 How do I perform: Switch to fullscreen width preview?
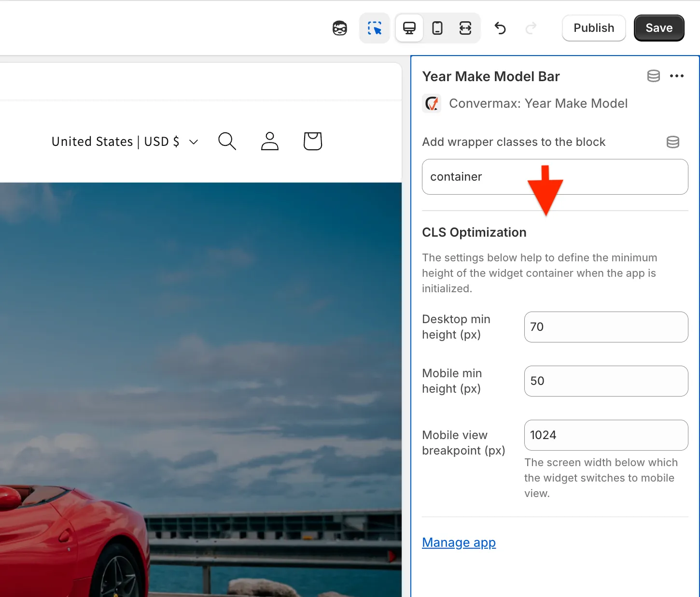point(465,28)
